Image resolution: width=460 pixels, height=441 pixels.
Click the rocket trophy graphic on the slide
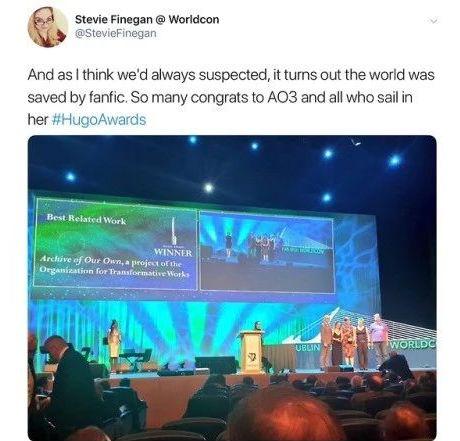pyautogui.click(x=173, y=231)
